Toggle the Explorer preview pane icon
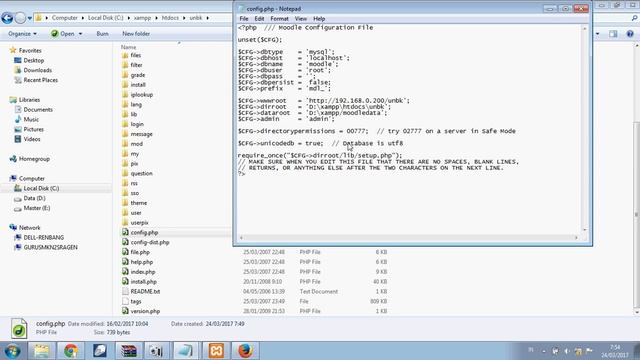 point(613,34)
